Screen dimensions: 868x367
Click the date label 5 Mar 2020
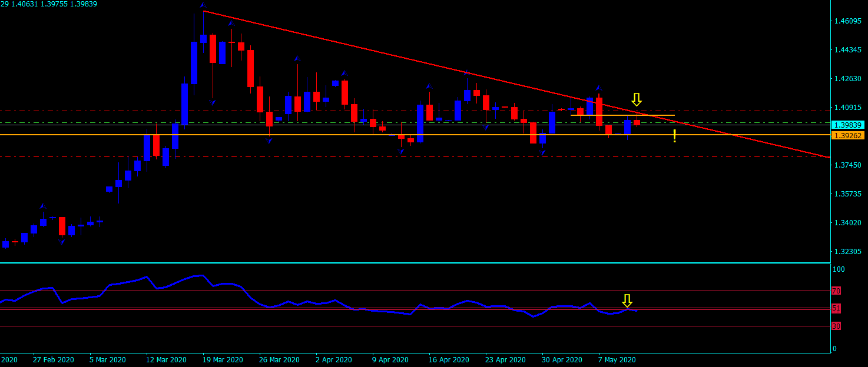[108, 359]
